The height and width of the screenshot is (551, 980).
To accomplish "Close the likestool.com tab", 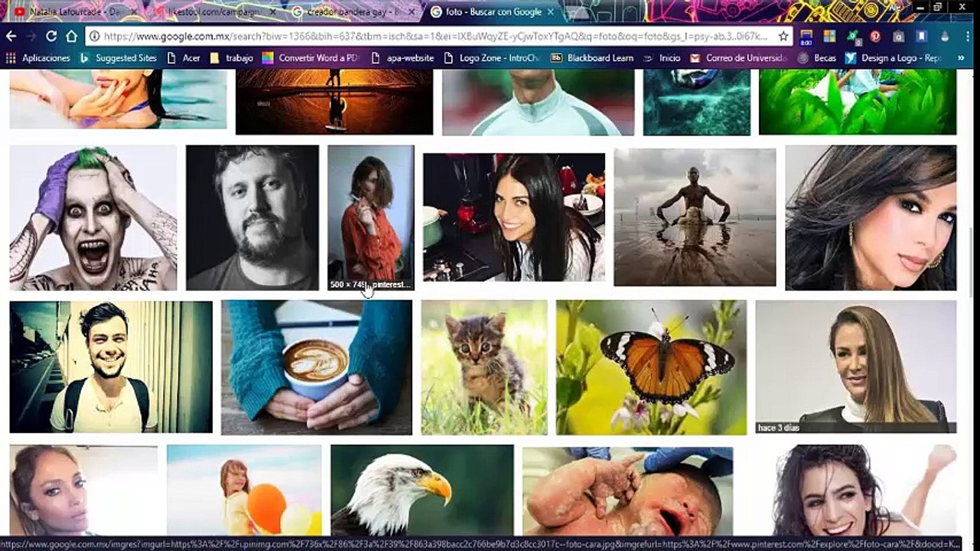I will coord(272,11).
